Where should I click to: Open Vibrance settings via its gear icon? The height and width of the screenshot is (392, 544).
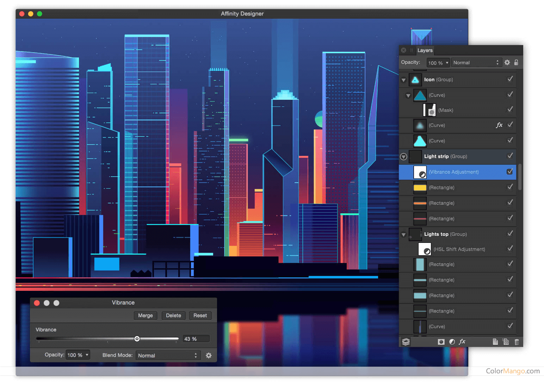point(209,355)
